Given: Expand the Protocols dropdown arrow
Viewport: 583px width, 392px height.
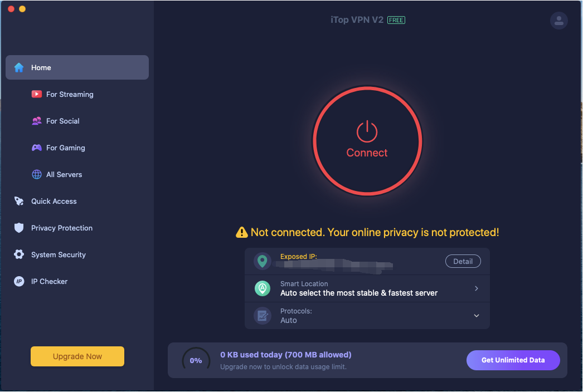Looking at the screenshot, I should coord(477,316).
